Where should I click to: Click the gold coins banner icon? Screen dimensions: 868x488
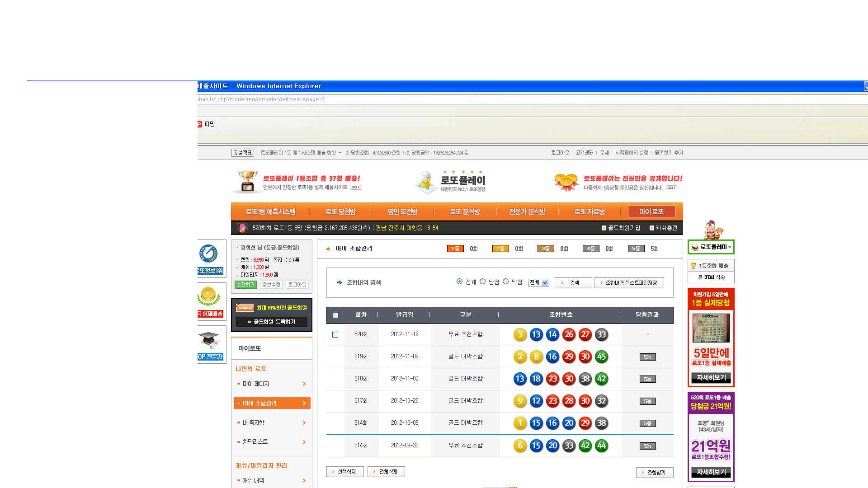tap(566, 182)
